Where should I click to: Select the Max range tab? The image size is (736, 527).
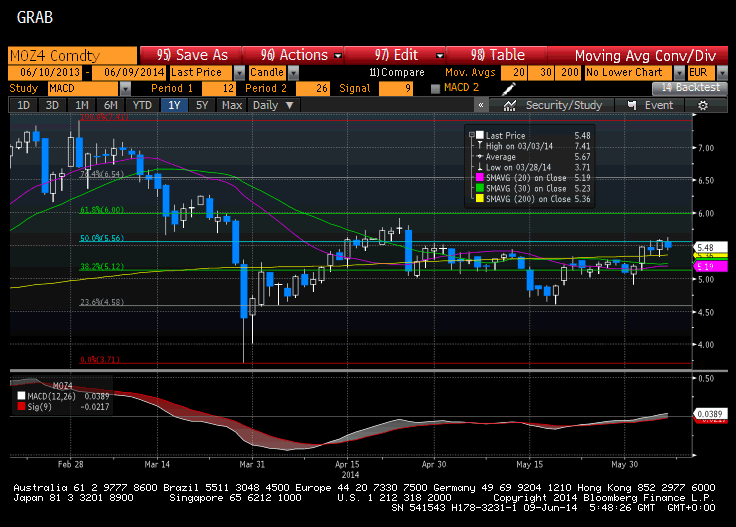[232, 105]
